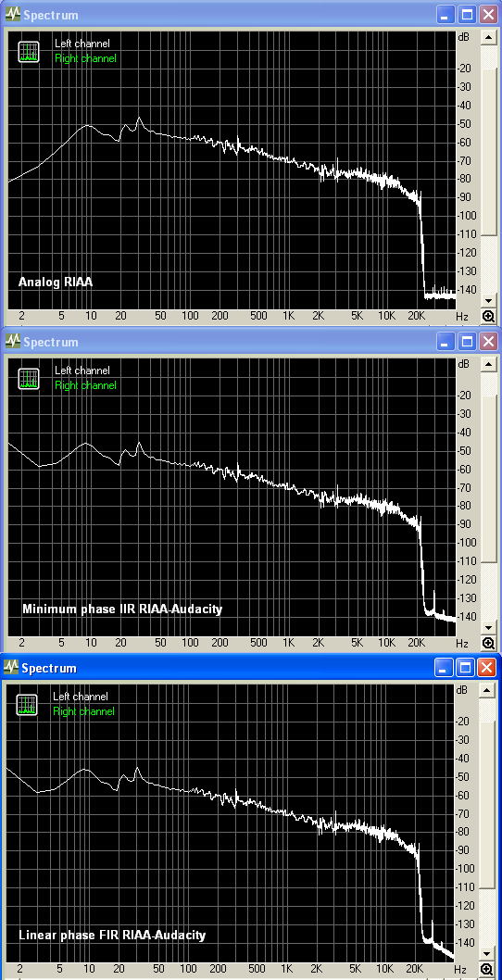Click the vertical scrollbar track in Analog RIAA window
Screen dimensions: 502x980
(488, 169)
